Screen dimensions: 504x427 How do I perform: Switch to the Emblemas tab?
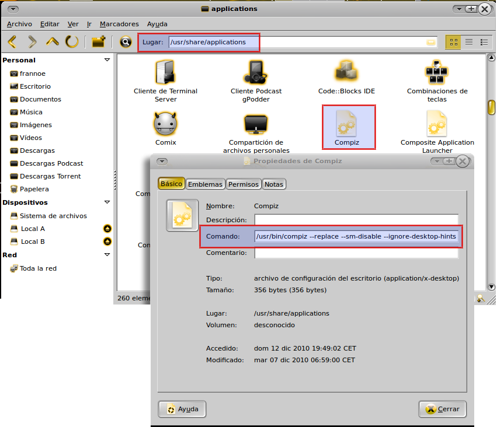click(205, 184)
